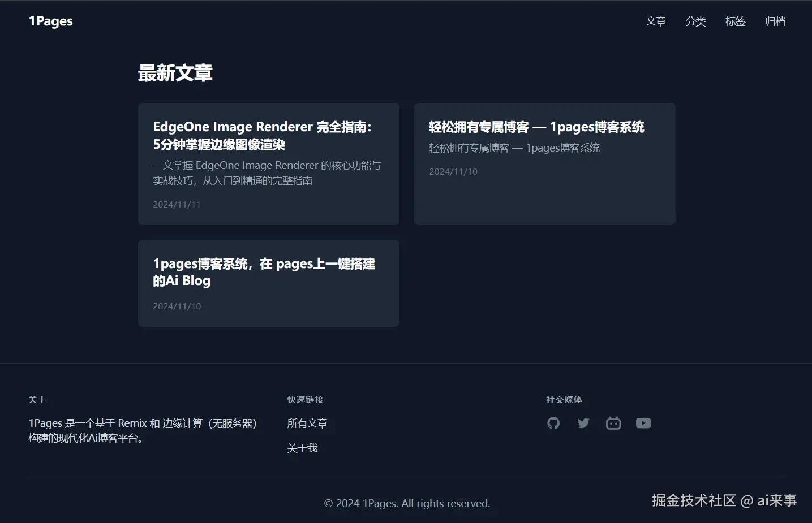Open the GitHub social icon
The width and height of the screenshot is (812, 523).
(x=553, y=423)
